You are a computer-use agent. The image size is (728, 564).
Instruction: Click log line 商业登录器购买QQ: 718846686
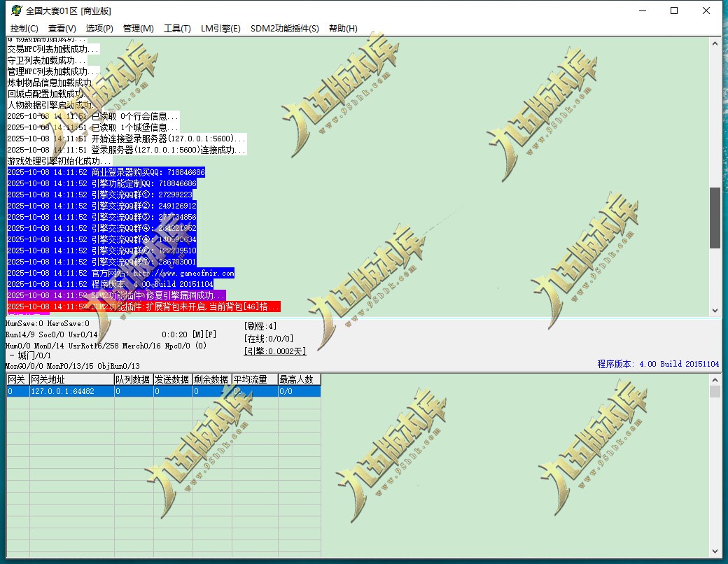tap(106, 172)
